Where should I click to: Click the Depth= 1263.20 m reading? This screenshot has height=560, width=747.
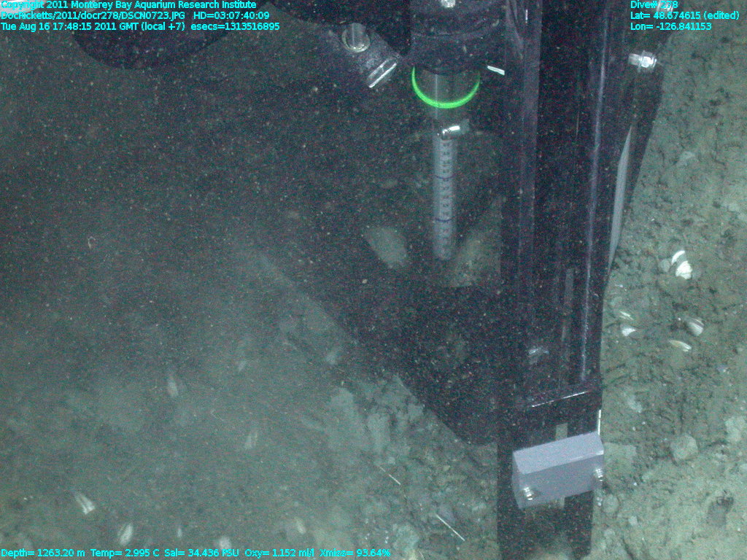[43, 553]
